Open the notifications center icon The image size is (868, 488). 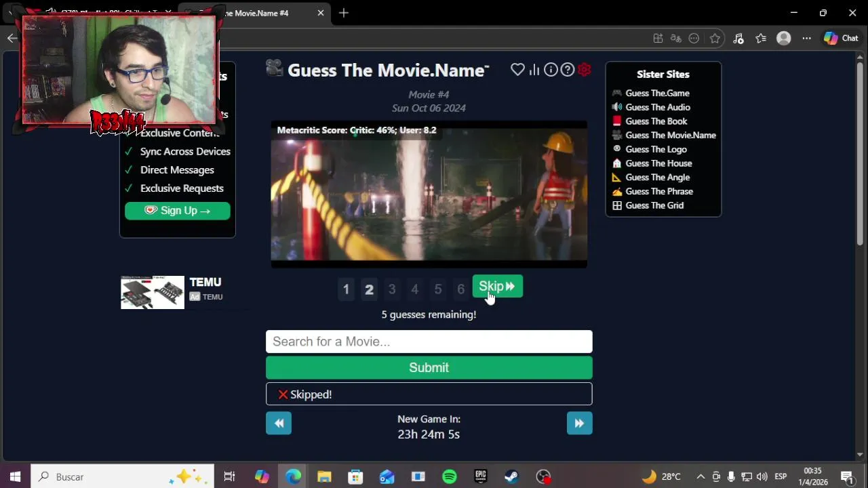pyautogui.click(x=847, y=476)
